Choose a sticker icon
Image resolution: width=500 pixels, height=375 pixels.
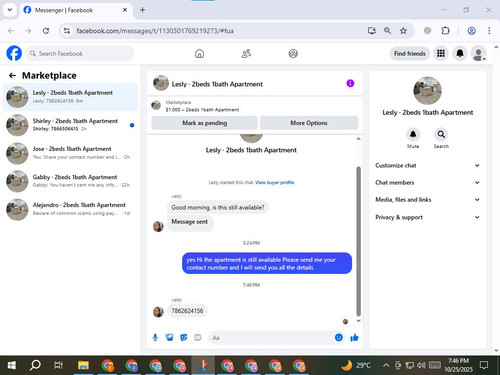point(184,338)
